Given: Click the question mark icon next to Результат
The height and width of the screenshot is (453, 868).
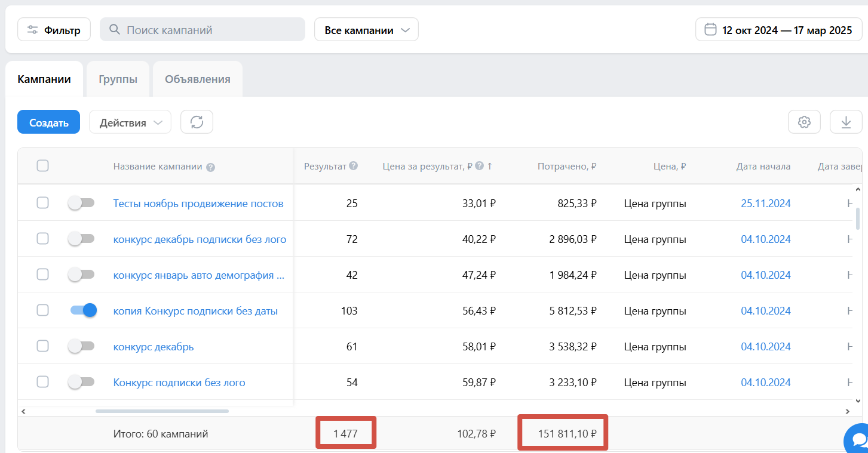Looking at the screenshot, I should click(354, 166).
